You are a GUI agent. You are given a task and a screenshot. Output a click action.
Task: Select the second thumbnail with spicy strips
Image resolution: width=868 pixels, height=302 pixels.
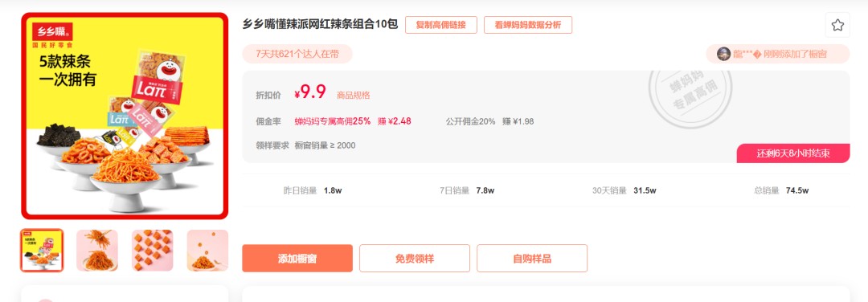coord(97,251)
